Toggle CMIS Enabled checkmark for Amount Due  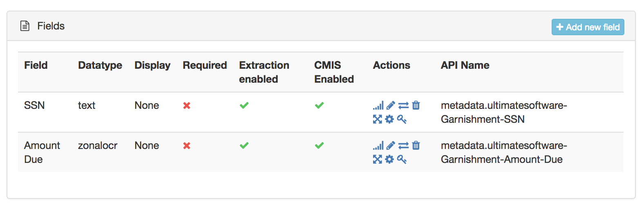click(319, 146)
